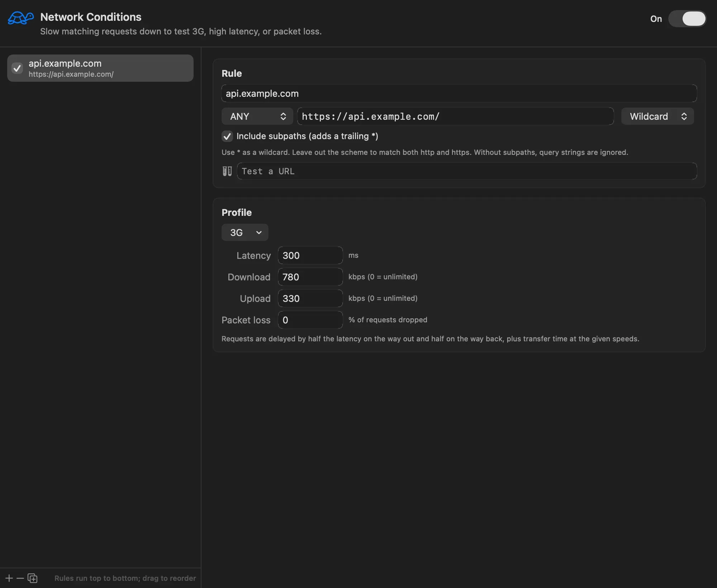
Task: Uncheck the api.example.com rule checkbox in the sidebar
Action: 17,68
